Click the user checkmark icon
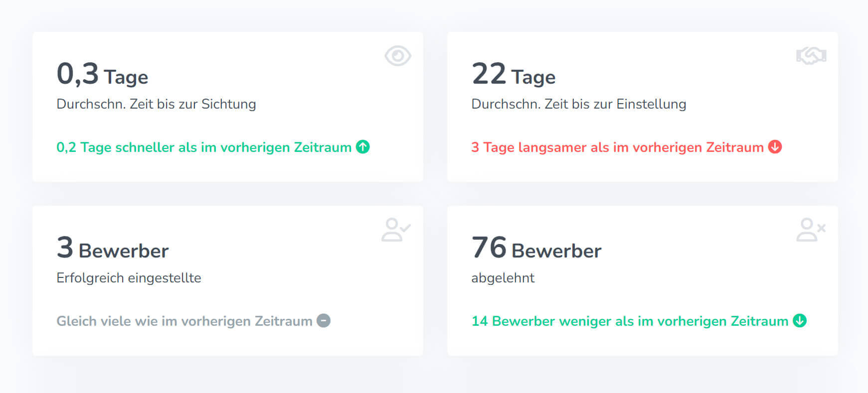The height and width of the screenshot is (393, 868). [396, 230]
